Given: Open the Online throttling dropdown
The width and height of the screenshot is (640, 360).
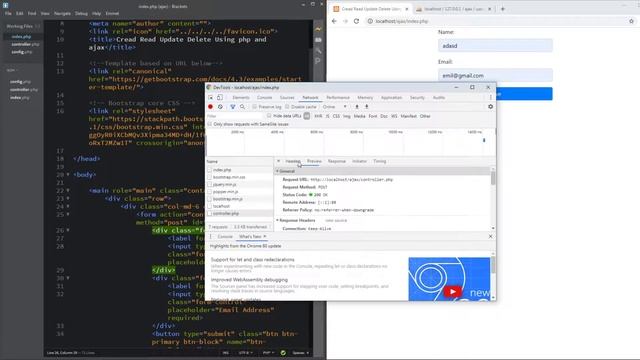Looking at the screenshot, I should point(335,107).
